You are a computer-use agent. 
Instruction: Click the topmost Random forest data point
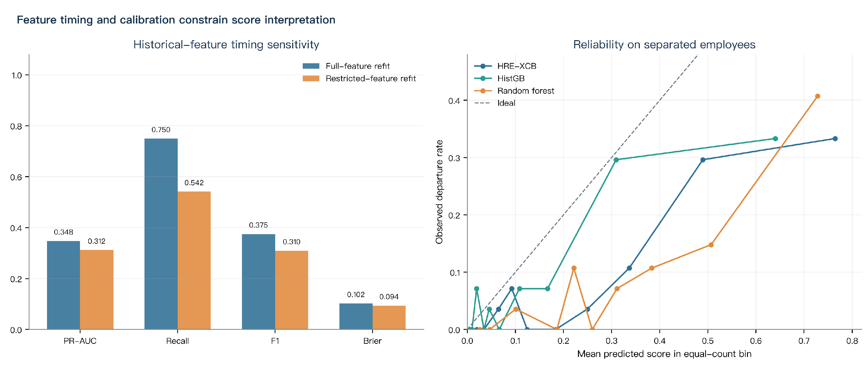tap(818, 96)
